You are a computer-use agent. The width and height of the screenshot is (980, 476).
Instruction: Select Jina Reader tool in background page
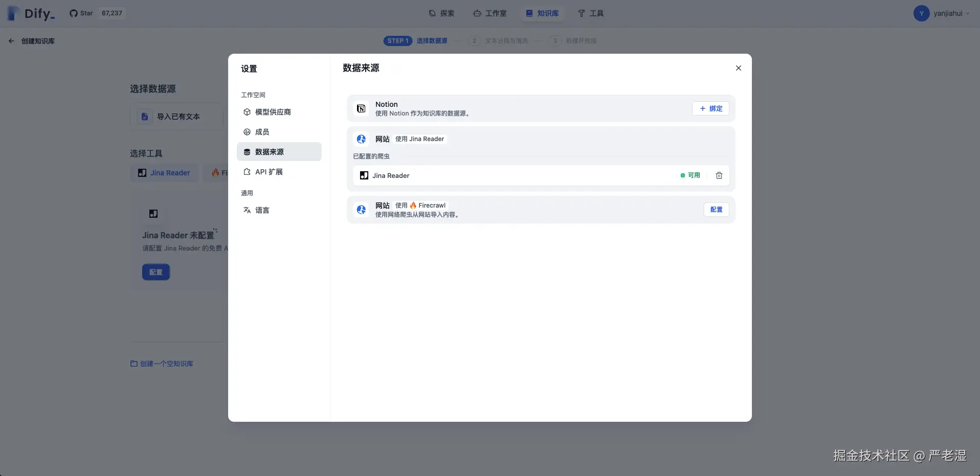pos(164,173)
